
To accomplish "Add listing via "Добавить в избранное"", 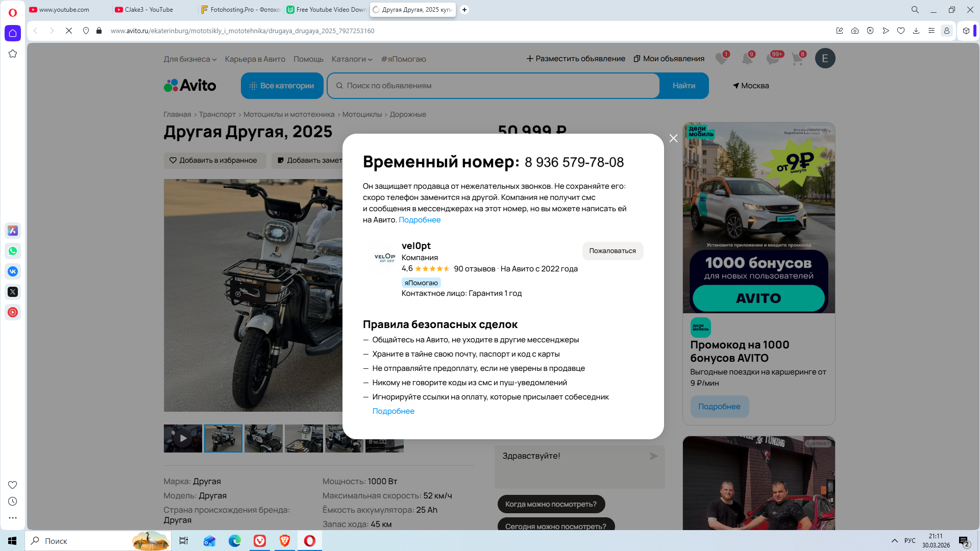I will 215,160.
